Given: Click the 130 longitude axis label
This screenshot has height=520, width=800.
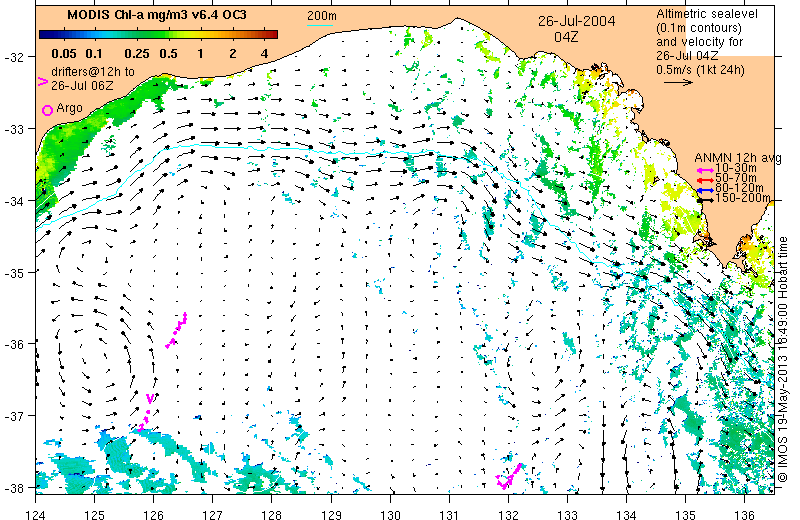Looking at the screenshot, I should click(x=390, y=514).
